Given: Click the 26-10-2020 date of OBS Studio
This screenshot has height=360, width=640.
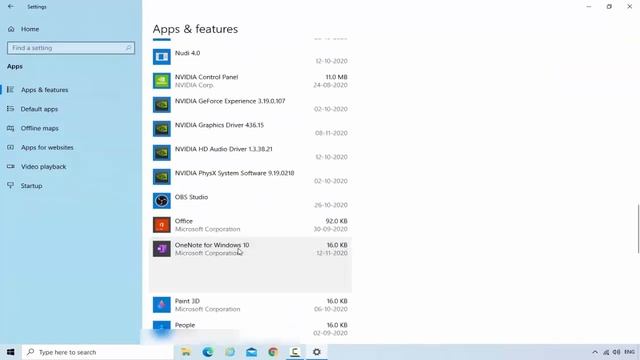Looking at the screenshot, I should pyautogui.click(x=331, y=205).
